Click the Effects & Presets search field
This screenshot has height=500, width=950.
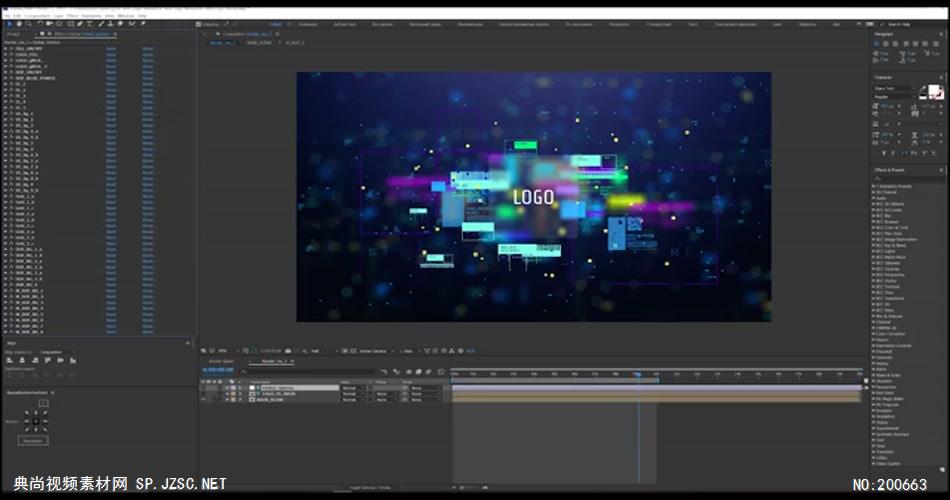click(907, 178)
